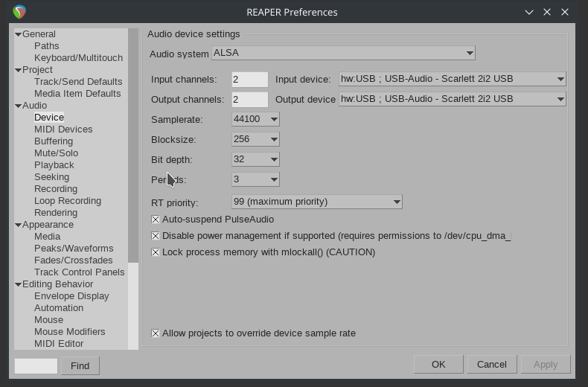Open Loop Recording preferences page
The image size is (588, 387).
(x=68, y=201)
